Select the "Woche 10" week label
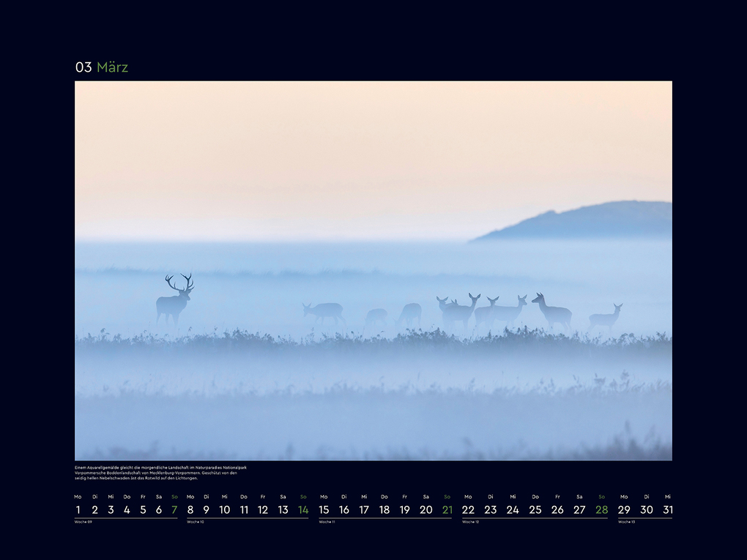Screen dimensions: 747x560 coord(196,522)
